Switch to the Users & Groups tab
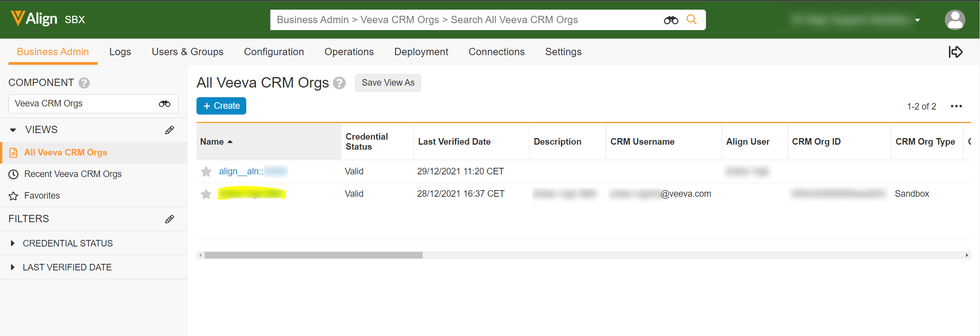Screen dimensions: 980x336 point(187,52)
